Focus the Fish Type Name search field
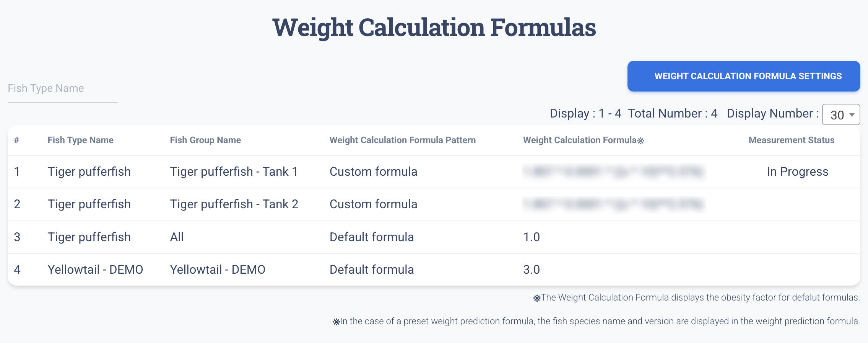This screenshot has height=343, width=868. tap(63, 88)
